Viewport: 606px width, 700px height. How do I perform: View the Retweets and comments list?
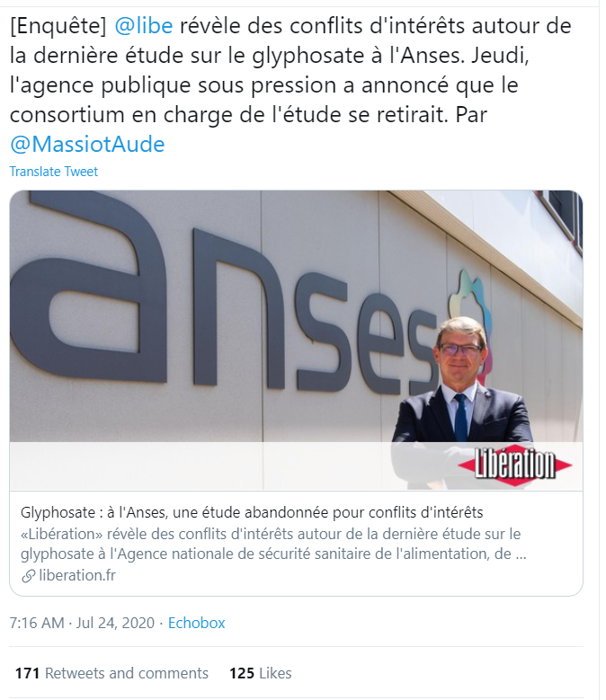(111, 673)
